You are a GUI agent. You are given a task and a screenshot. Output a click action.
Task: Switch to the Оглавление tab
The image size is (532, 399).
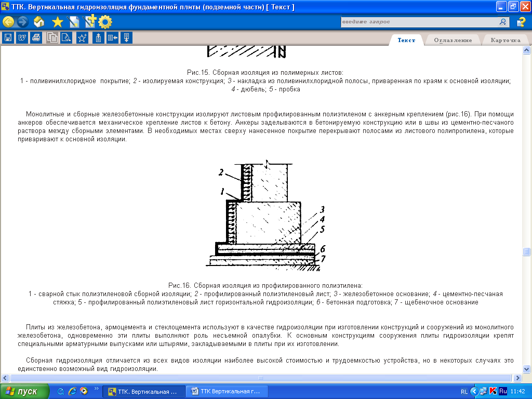pyautogui.click(x=453, y=40)
